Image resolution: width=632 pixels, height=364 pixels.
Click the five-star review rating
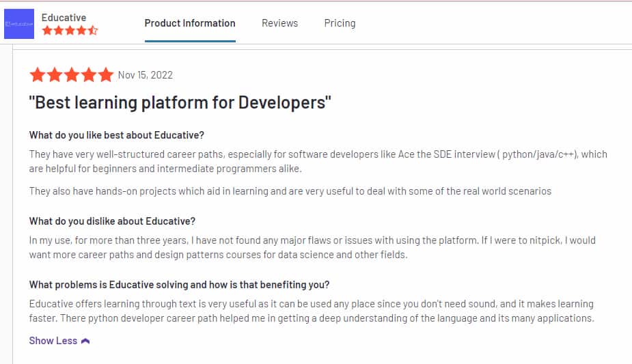pyautogui.click(x=72, y=75)
